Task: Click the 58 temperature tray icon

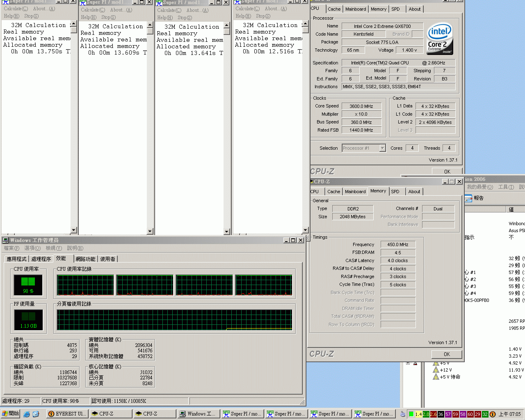Action: coord(463,414)
